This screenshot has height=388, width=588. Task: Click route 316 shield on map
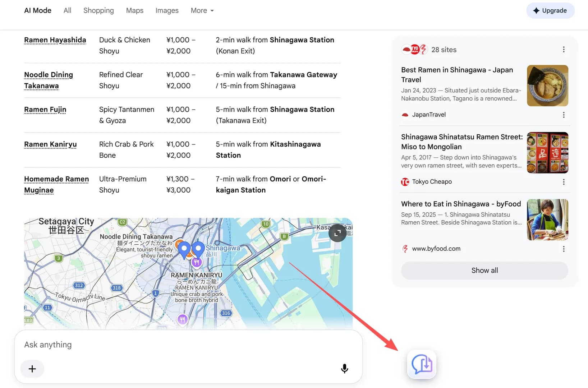point(226,313)
